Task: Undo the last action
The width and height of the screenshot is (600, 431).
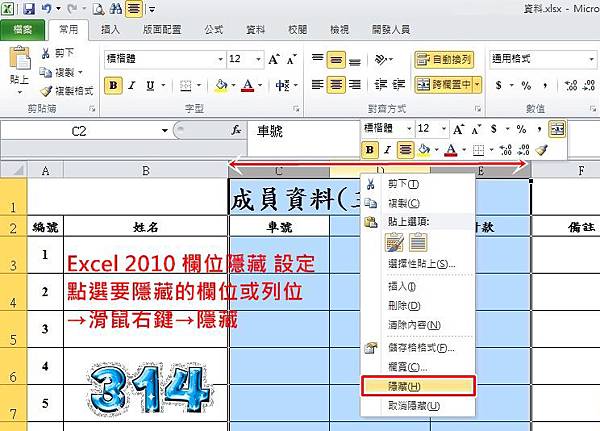Action: pyautogui.click(x=46, y=8)
